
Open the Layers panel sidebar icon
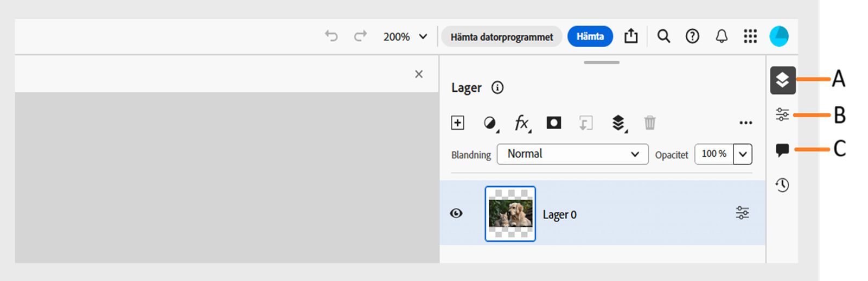(x=782, y=80)
